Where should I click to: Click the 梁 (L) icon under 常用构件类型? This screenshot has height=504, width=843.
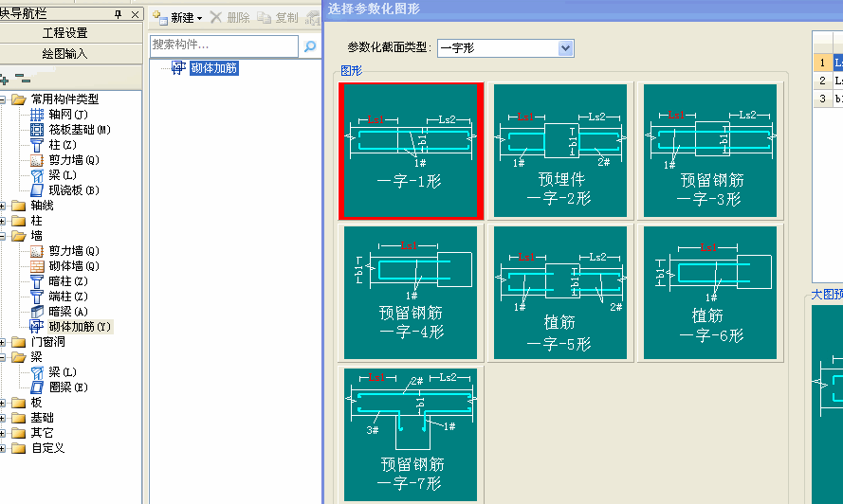37,175
